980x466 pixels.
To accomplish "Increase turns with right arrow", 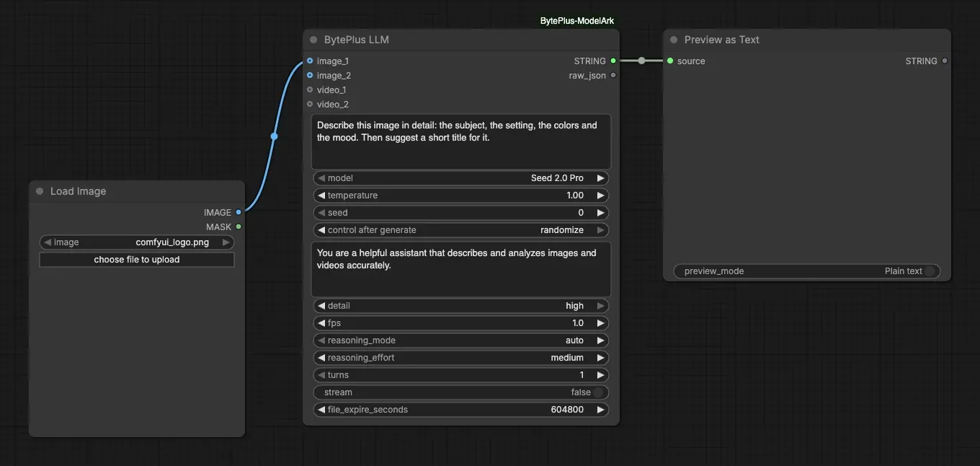I will 601,375.
